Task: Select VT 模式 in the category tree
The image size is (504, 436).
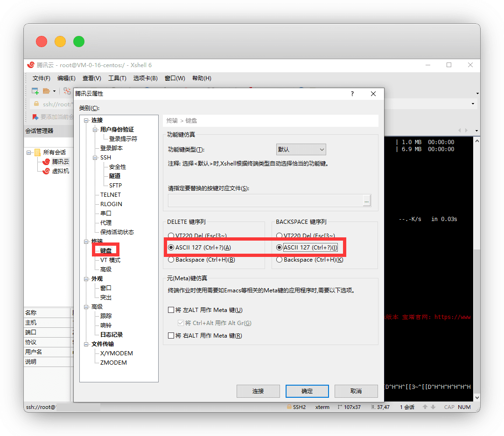Action: click(110, 260)
